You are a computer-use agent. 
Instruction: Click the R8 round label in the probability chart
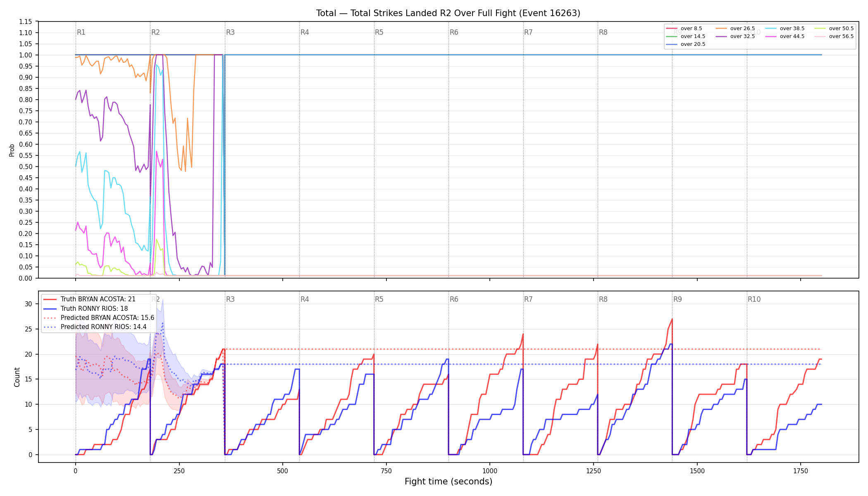click(603, 32)
